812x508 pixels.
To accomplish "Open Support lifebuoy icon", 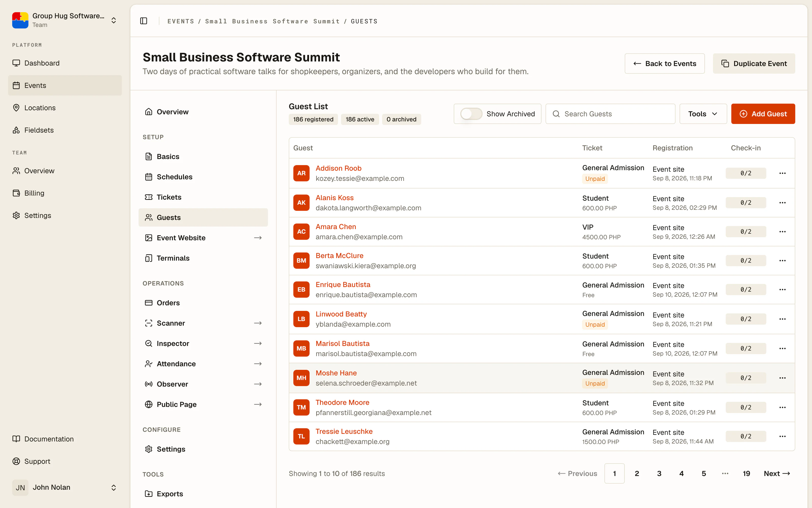I will 16,461.
